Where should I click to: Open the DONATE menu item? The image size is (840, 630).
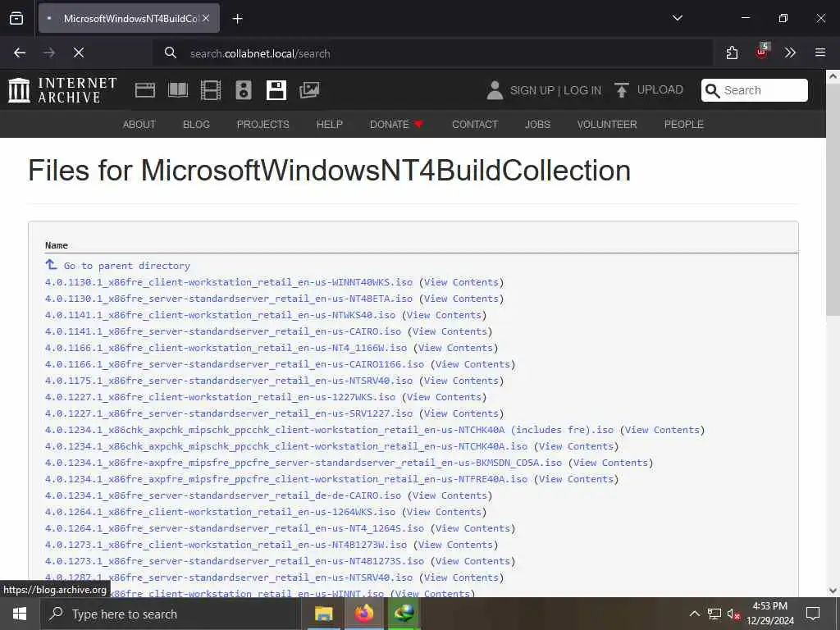[396, 125]
